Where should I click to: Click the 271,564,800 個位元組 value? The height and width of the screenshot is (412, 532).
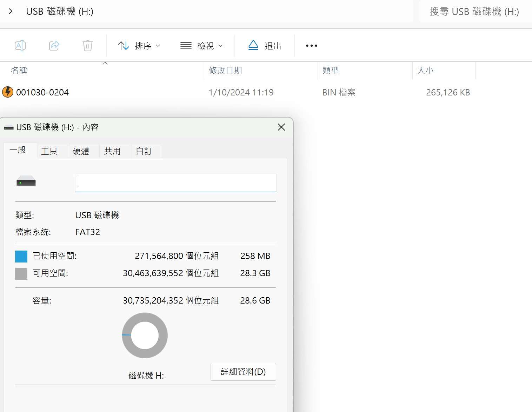pos(177,256)
